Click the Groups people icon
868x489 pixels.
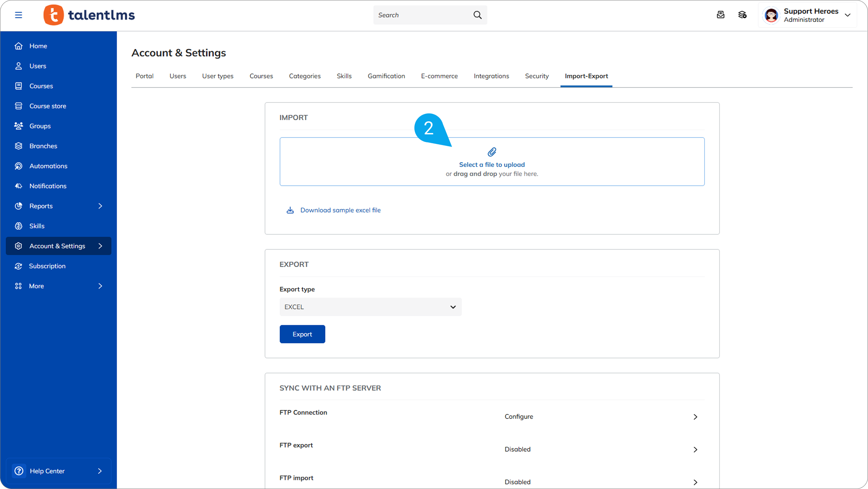point(18,126)
